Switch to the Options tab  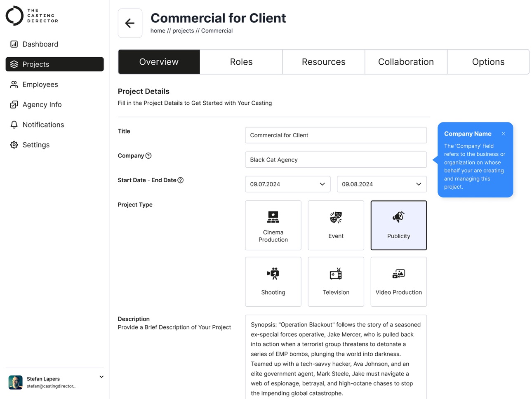[488, 62]
